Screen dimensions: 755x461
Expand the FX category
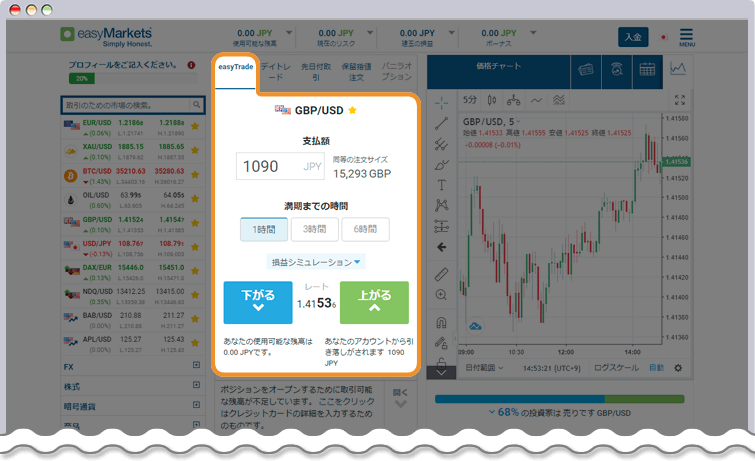pyautogui.click(x=196, y=365)
